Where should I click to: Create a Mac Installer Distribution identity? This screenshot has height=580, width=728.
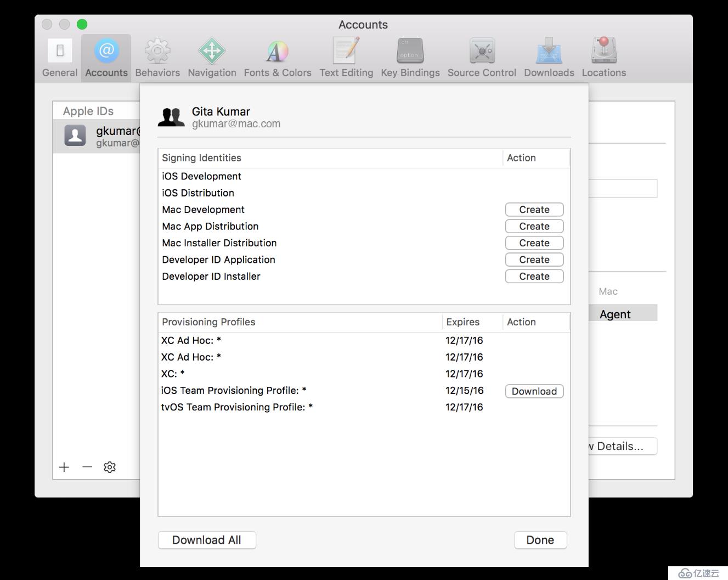click(534, 243)
